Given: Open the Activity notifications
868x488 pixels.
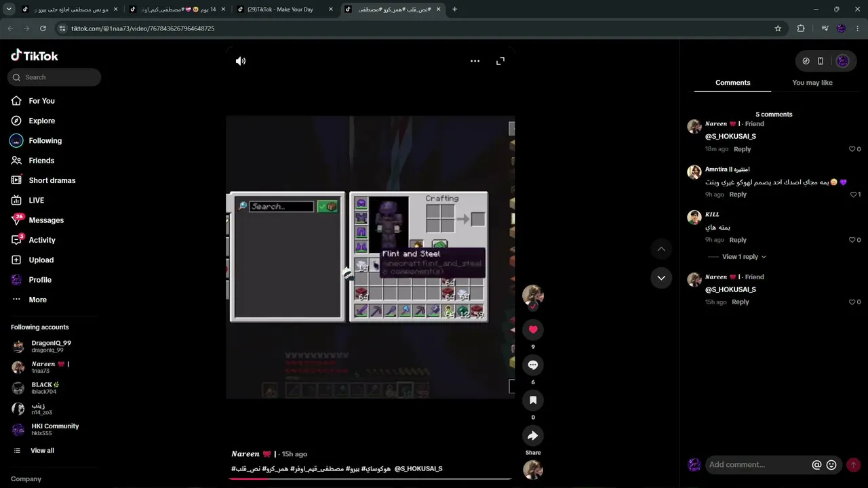Looking at the screenshot, I should click(x=42, y=240).
